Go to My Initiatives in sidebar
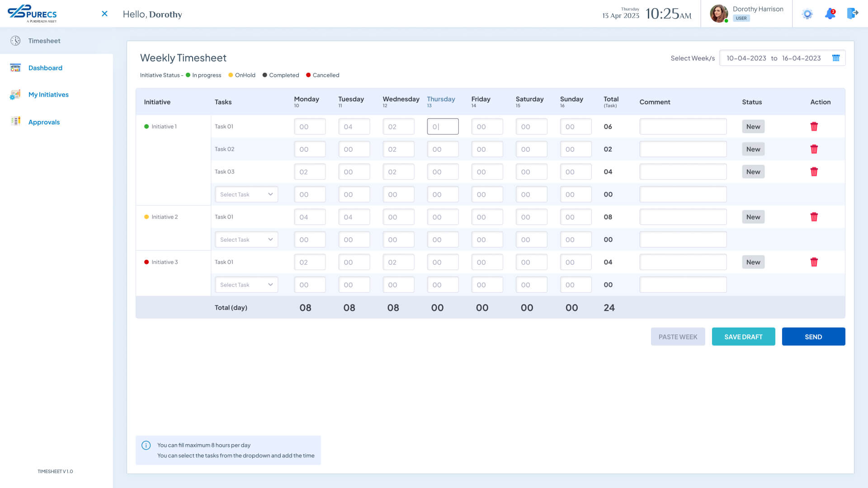This screenshot has width=868, height=488. point(48,94)
